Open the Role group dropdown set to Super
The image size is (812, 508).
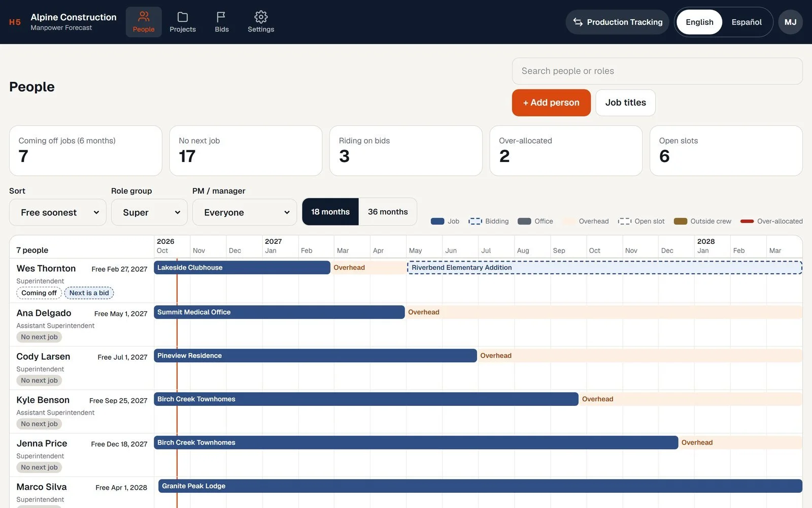149,212
